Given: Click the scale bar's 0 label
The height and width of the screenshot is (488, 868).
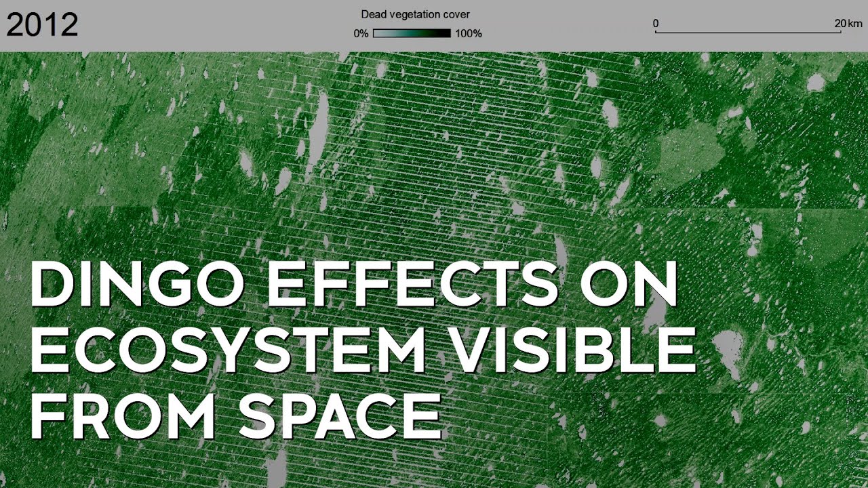Looking at the screenshot, I should click(x=656, y=24).
